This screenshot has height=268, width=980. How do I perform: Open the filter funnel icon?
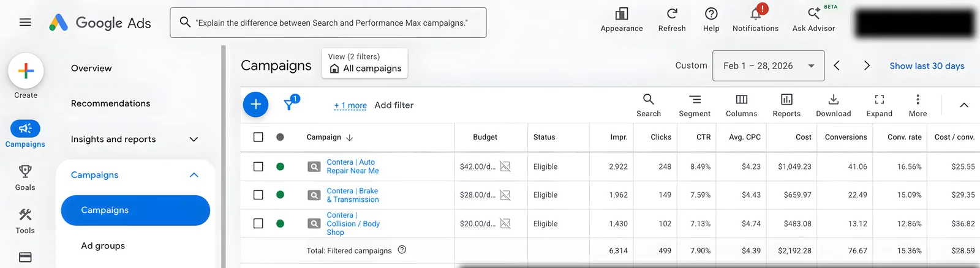290,103
